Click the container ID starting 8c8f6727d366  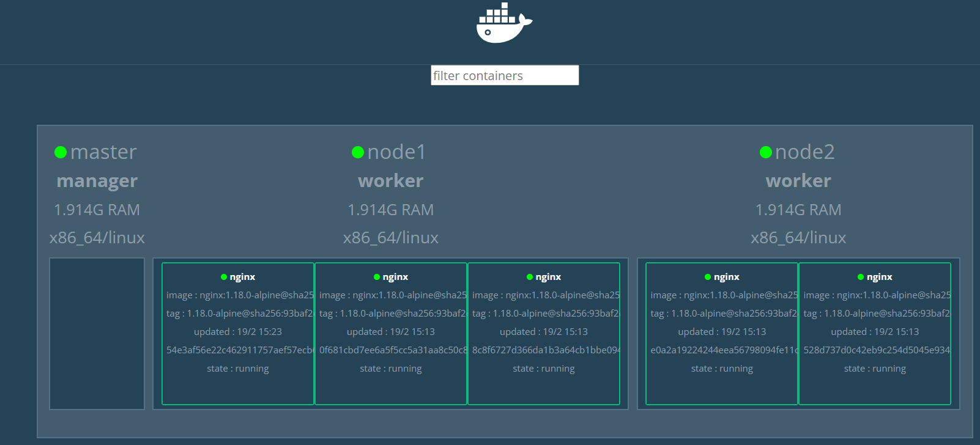click(546, 350)
